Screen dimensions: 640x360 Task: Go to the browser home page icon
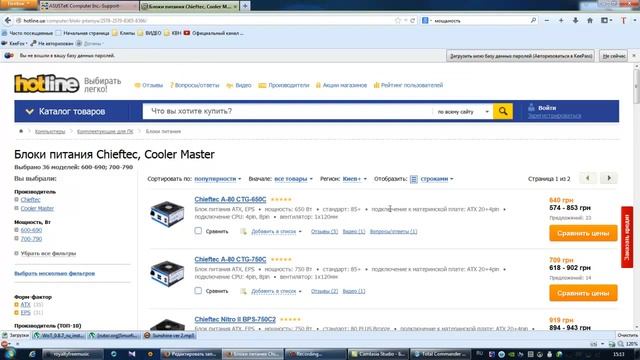[590, 20]
